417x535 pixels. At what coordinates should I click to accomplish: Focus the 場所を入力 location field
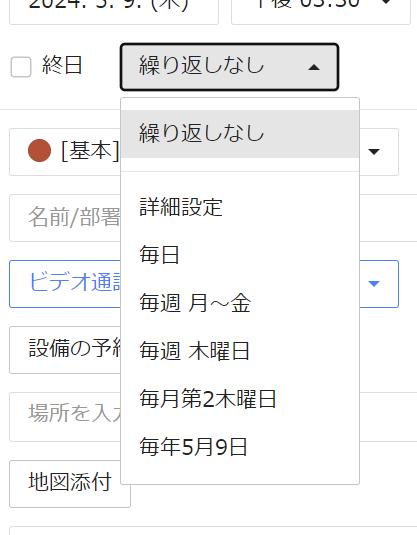pyautogui.click(x=65, y=417)
